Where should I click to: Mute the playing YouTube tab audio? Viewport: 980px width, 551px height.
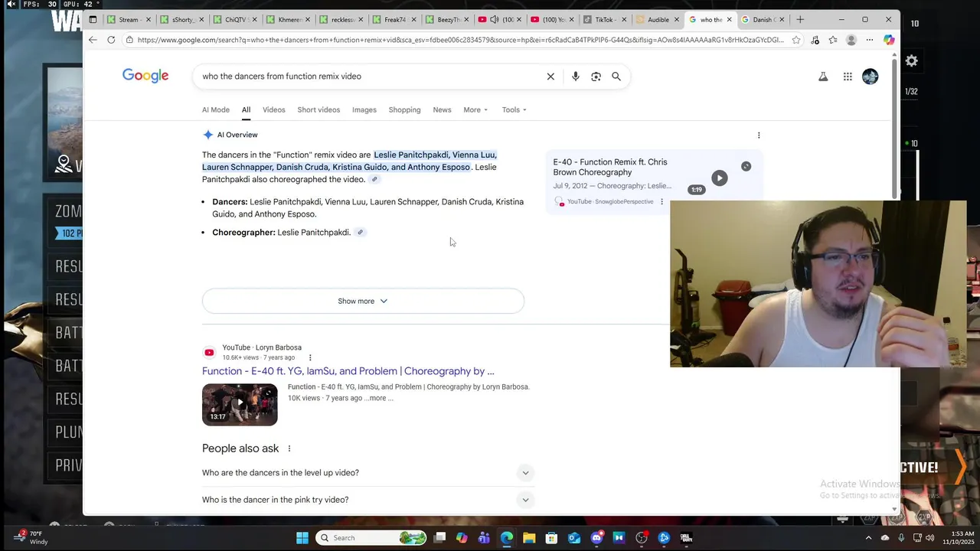[495, 20]
